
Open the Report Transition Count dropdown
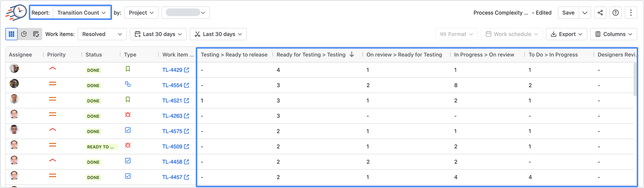pos(81,13)
